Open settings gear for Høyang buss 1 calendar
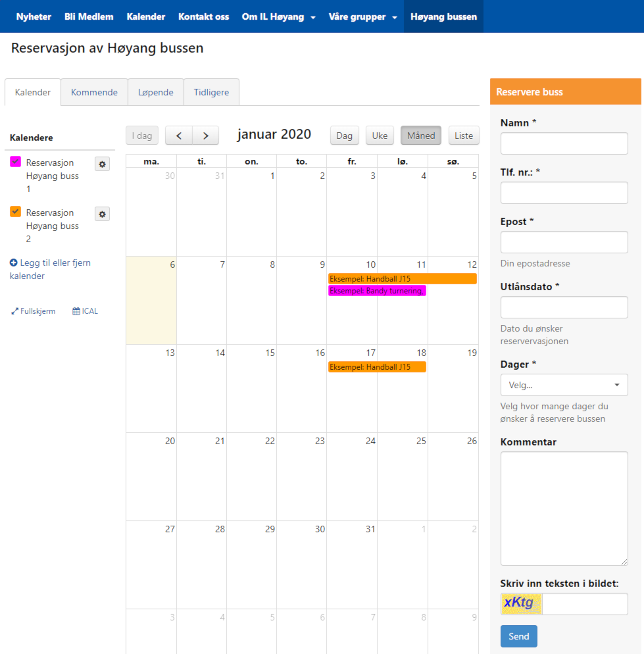Screen dimensions: 644x654 click(x=102, y=164)
